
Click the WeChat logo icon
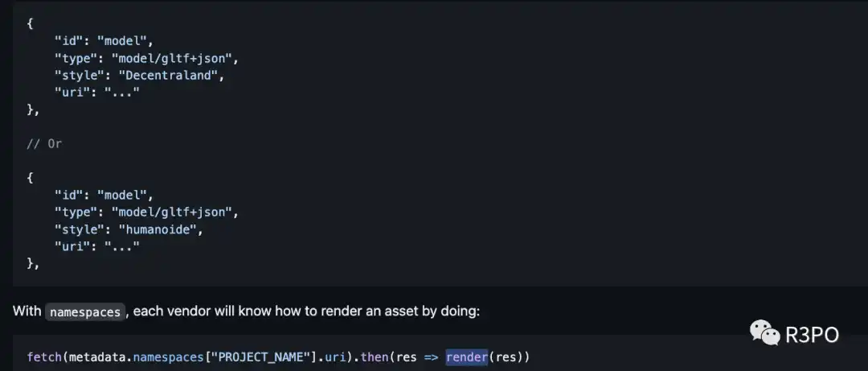(764, 332)
